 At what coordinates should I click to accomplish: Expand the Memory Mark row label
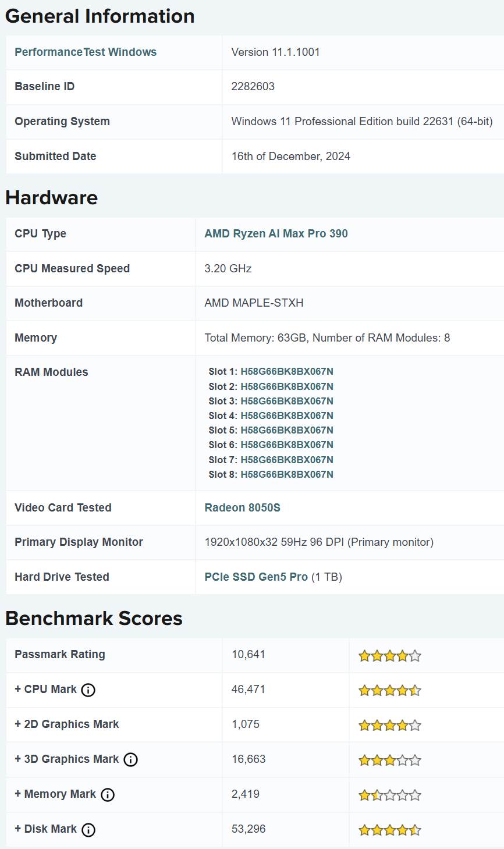point(55,794)
